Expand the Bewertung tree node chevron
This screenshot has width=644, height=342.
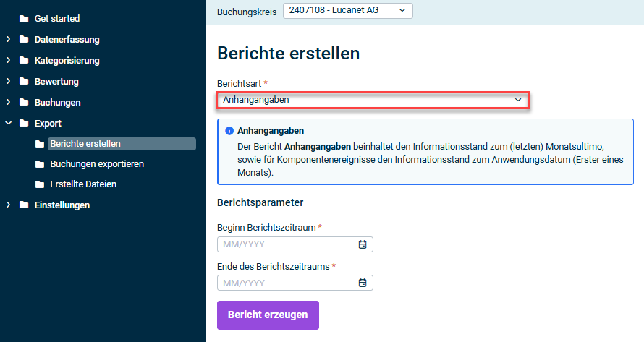click(8, 81)
